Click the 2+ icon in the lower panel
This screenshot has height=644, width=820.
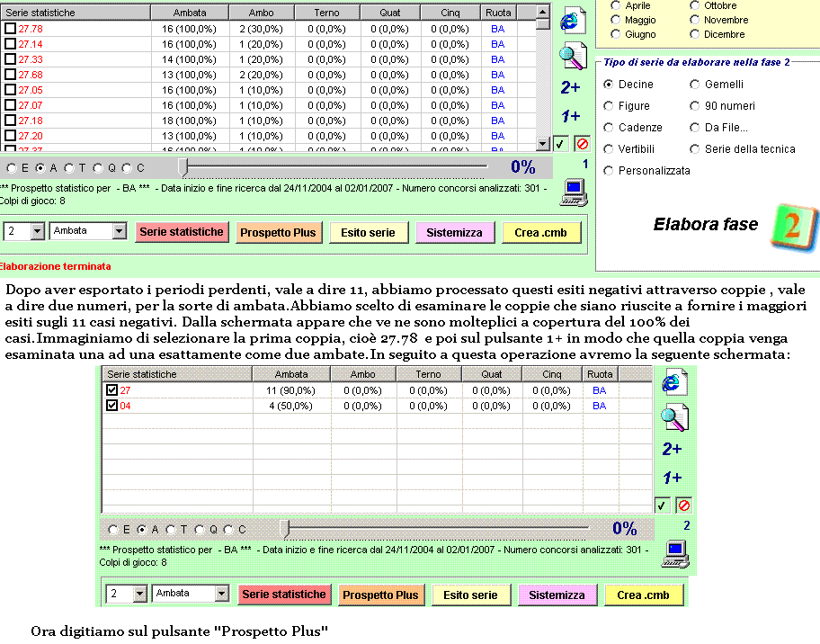coord(672,449)
